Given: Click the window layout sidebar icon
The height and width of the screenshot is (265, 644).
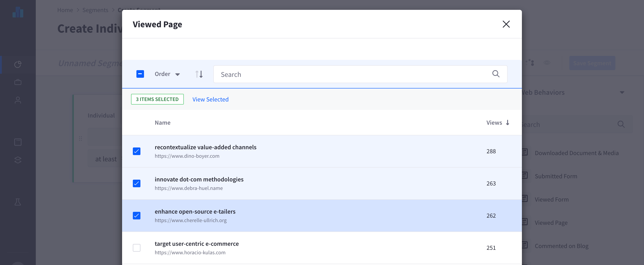Looking at the screenshot, I should point(18,142).
